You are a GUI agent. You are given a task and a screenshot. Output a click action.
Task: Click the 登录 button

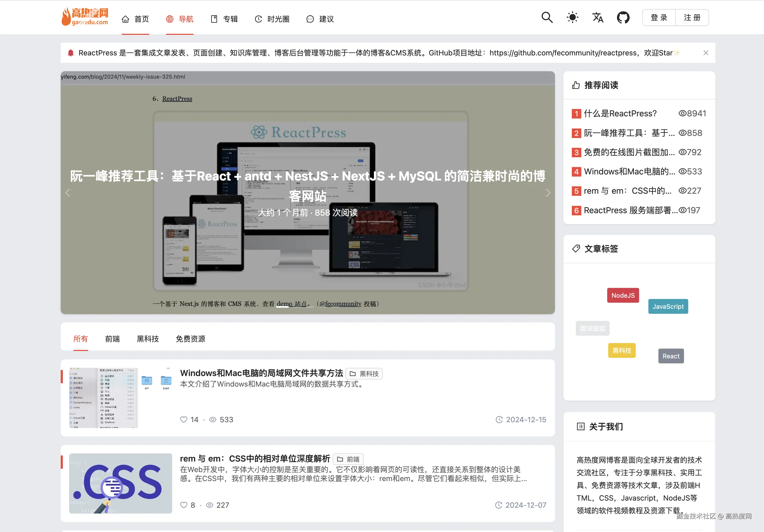click(x=659, y=17)
